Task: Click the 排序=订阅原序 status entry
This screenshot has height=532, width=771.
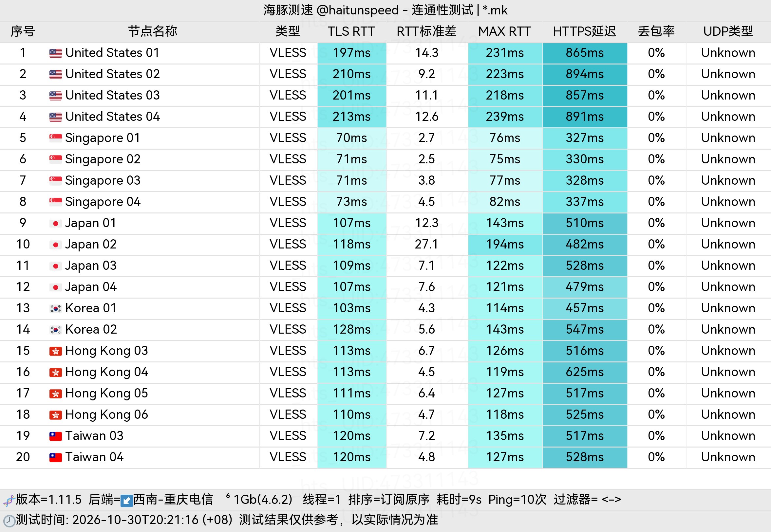Action: click(389, 500)
